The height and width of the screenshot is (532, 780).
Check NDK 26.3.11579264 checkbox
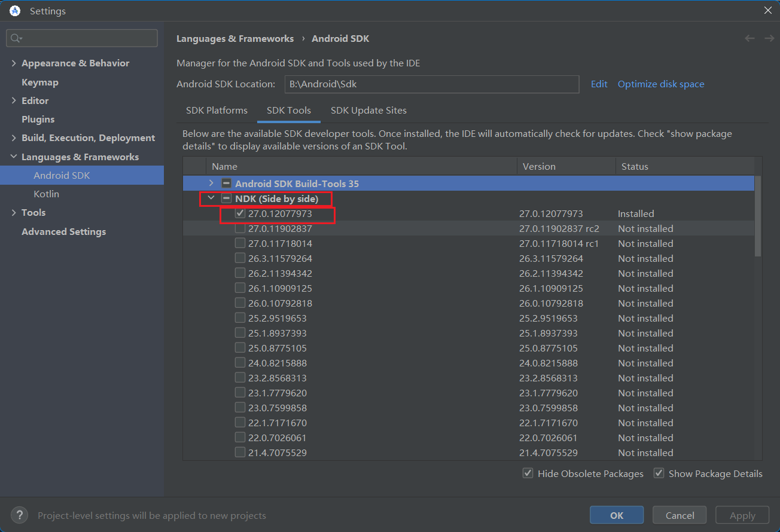pyautogui.click(x=240, y=258)
